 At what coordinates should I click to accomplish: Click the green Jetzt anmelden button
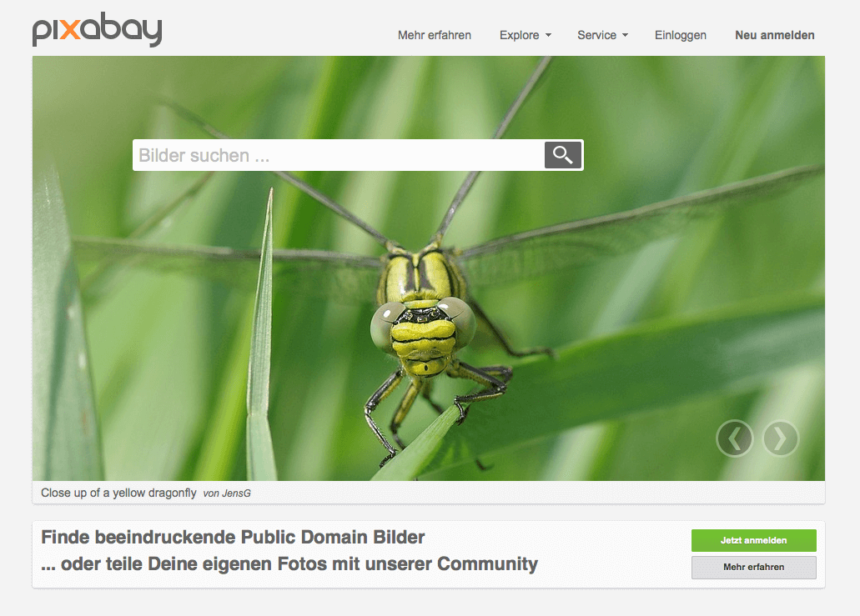click(753, 540)
